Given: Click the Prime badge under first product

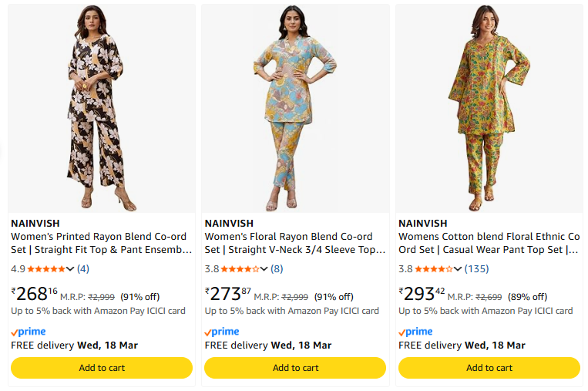Looking at the screenshot, I should click(x=29, y=332).
